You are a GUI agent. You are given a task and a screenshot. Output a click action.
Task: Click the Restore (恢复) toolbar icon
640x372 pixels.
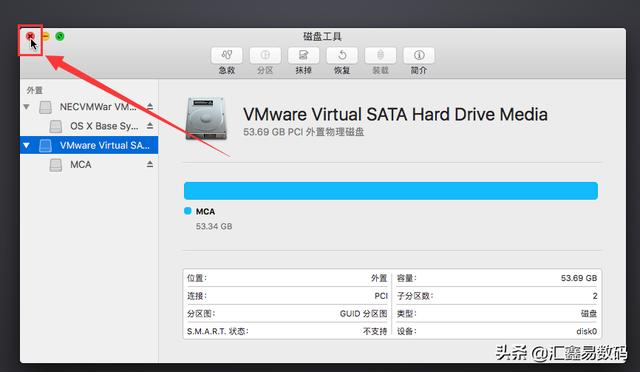tap(342, 55)
